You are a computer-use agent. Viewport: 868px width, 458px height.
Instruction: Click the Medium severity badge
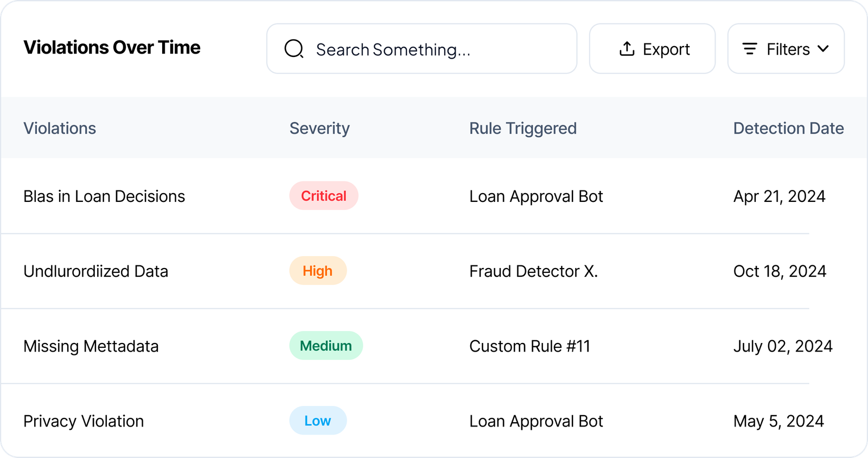[325, 346]
